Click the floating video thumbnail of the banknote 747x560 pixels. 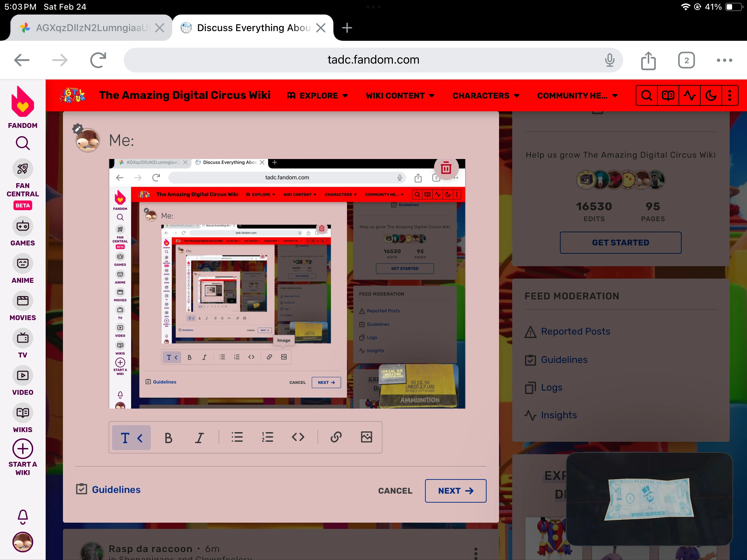pyautogui.click(x=649, y=499)
